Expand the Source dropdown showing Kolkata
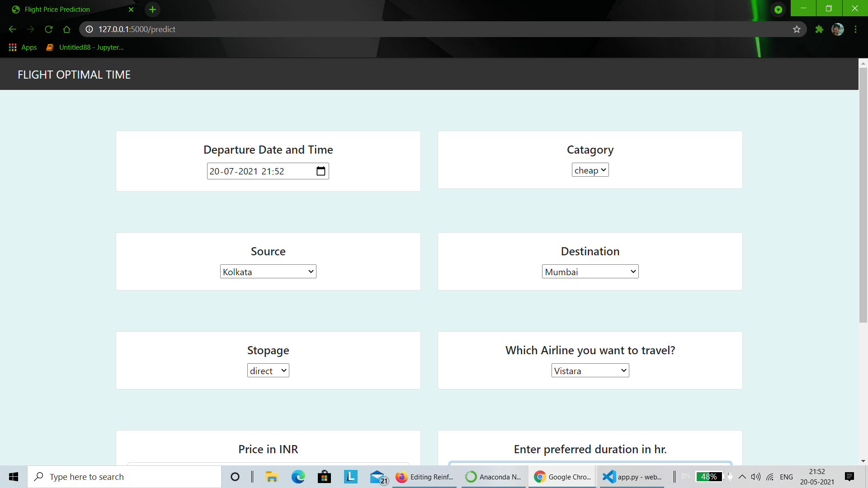This screenshot has width=868, height=488. pos(268,271)
